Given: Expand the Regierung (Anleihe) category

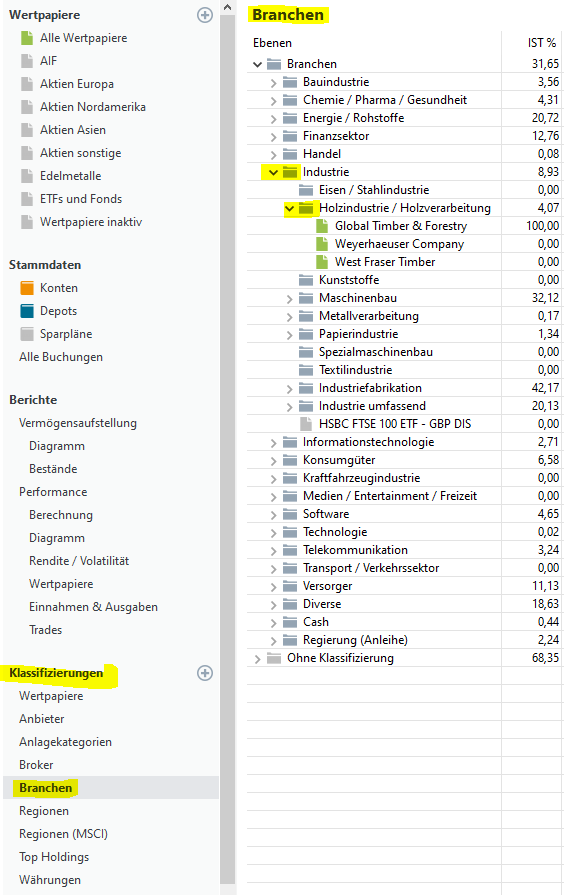Looking at the screenshot, I should point(273,641).
